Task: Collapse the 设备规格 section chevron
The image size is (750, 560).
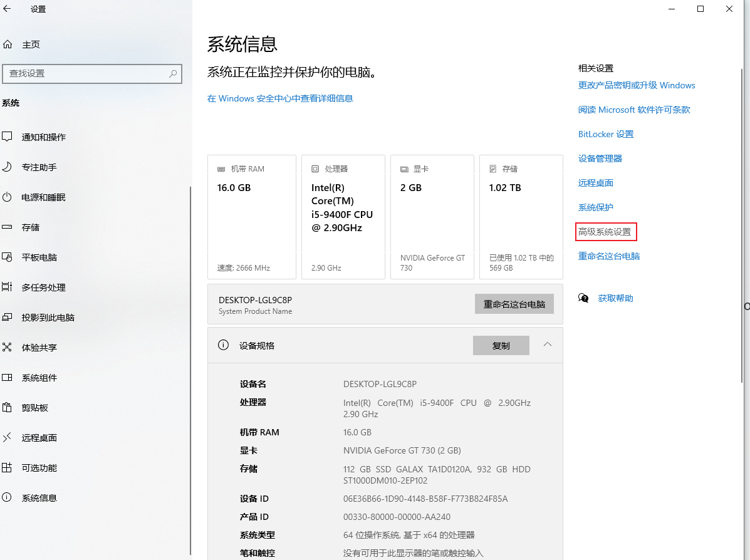Action: [x=548, y=345]
